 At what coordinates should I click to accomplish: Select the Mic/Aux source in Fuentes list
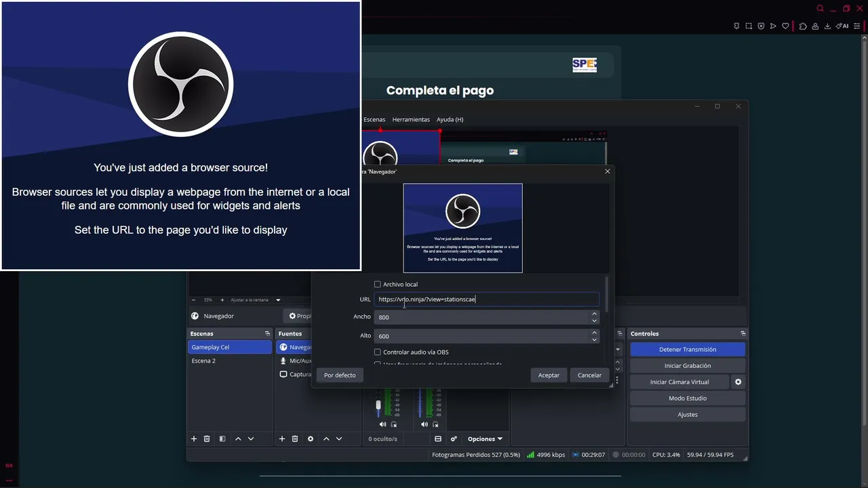[x=294, y=361]
